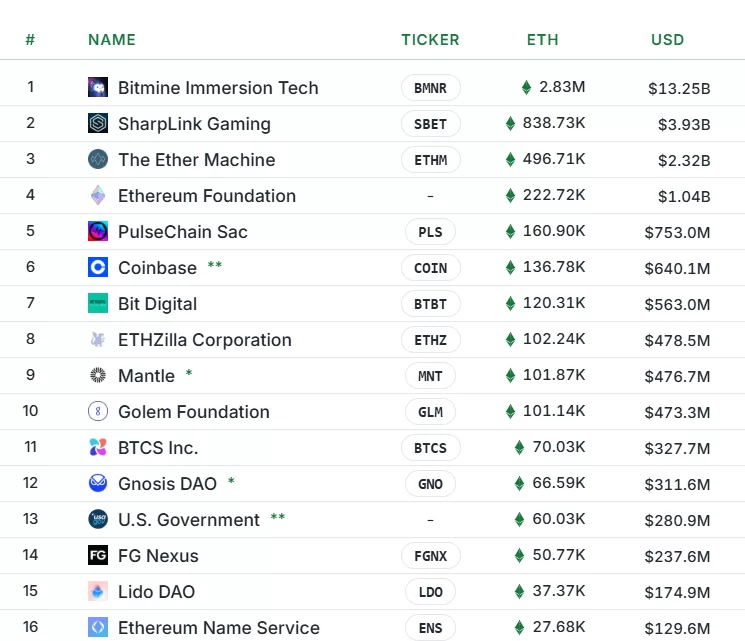Click the Mantle circular logo icon

click(98, 376)
